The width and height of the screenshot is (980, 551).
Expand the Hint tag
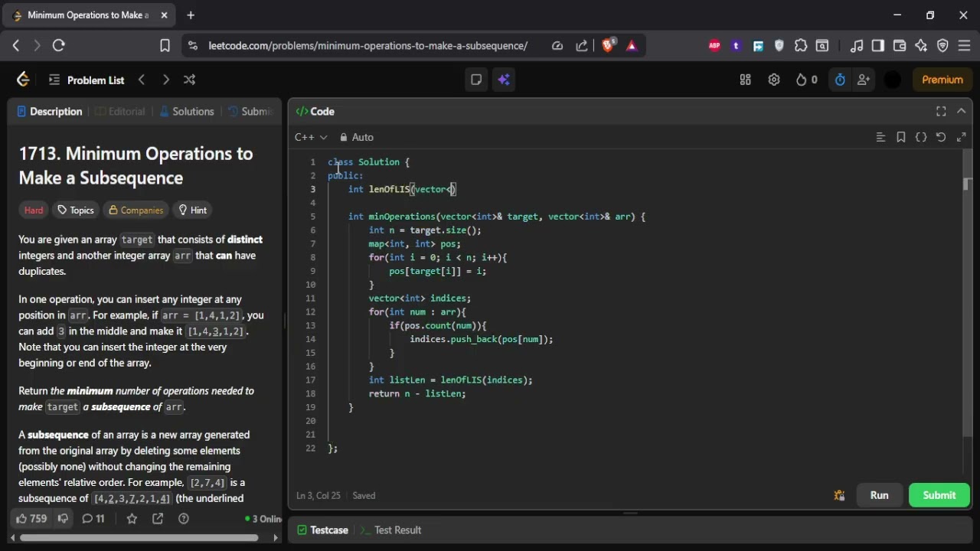pyautogui.click(x=192, y=210)
